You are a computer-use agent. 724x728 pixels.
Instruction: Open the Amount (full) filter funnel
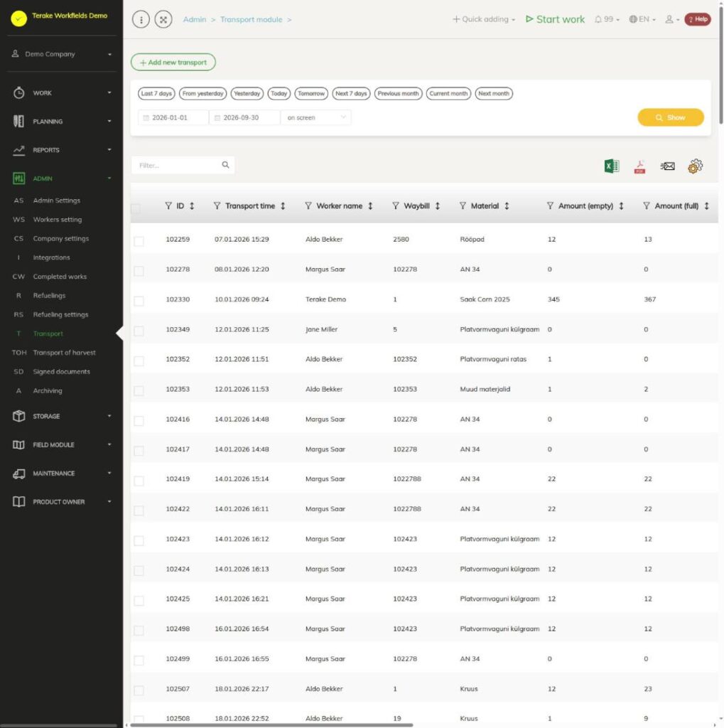[x=647, y=205]
